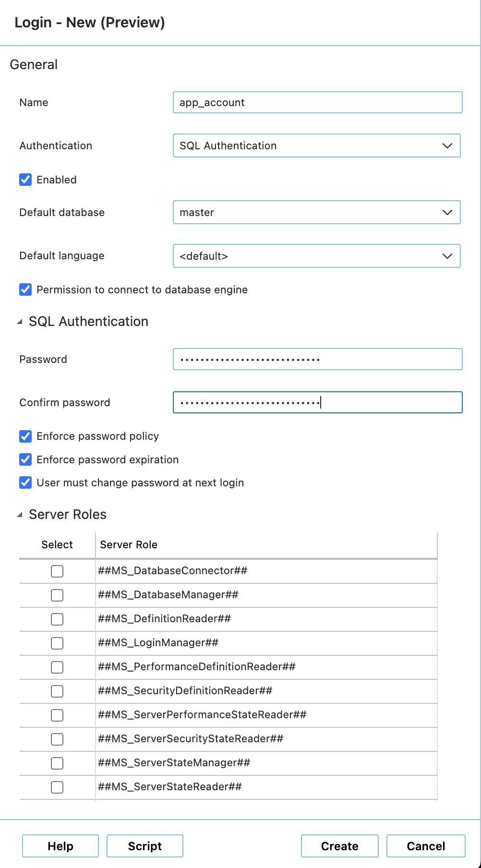Screen dimensions: 481x868
Task: Open the Default language dropdown
Action: click(316, 256)
